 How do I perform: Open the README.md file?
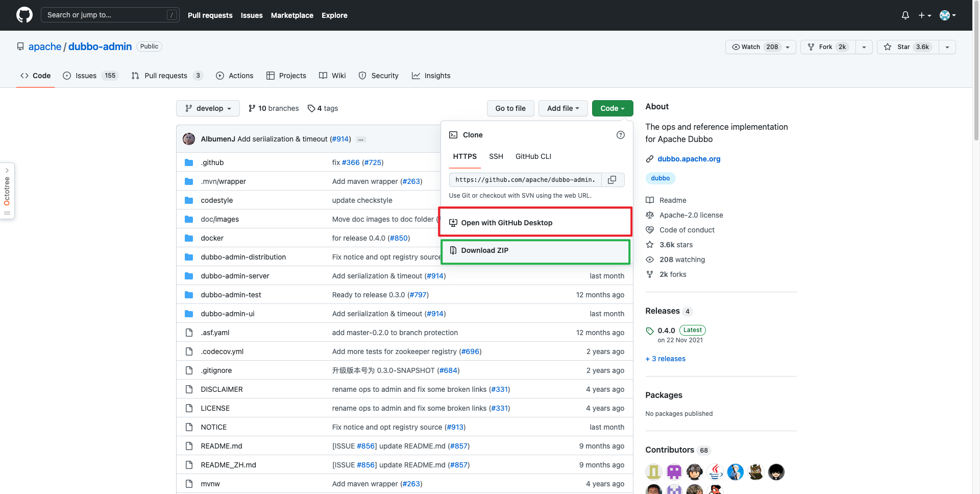coord(222,446)
